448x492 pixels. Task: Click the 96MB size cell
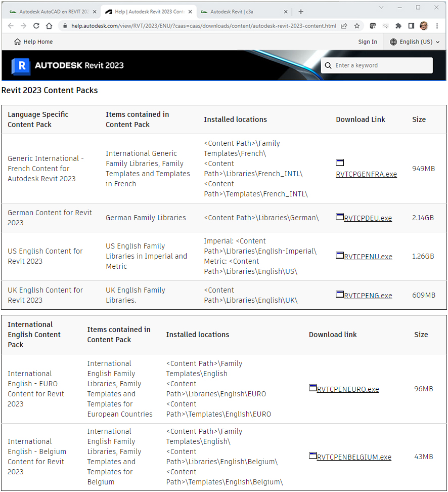(x=424, y=389)
